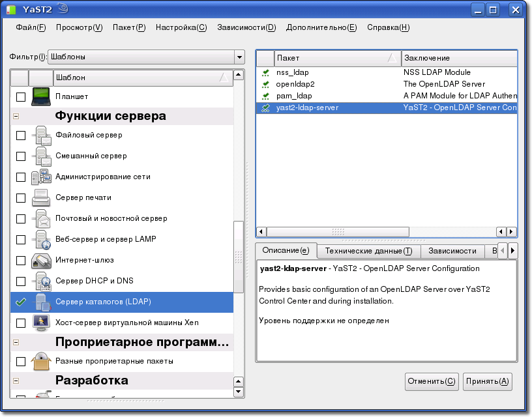Check Почтовый и новостной сервер box

click(x=21, y=219)
